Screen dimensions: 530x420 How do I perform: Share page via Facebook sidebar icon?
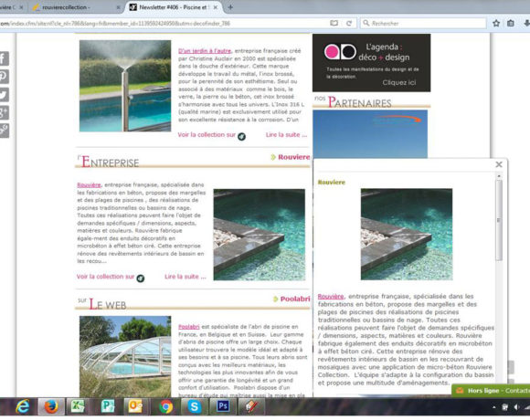coord(4,58)
